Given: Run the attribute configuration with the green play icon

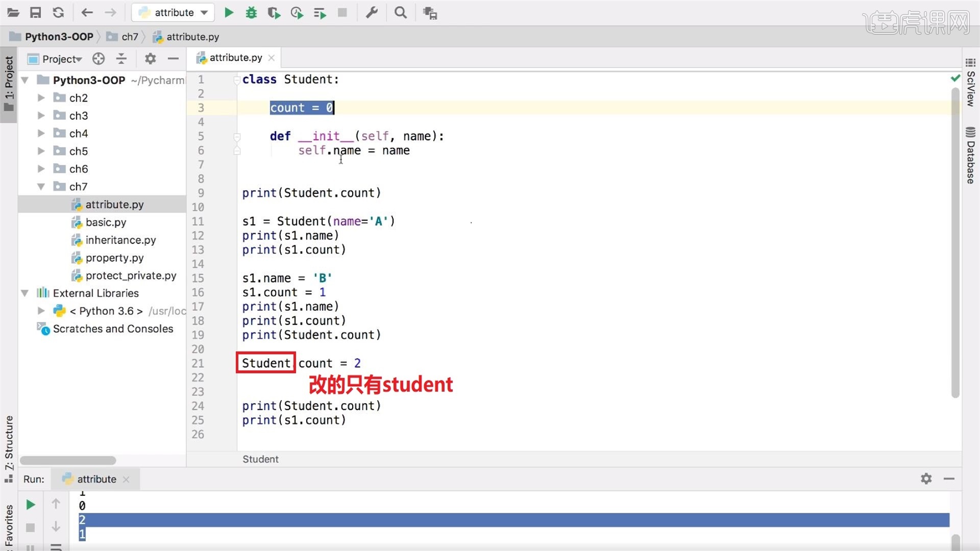Looking at the screenshot, I should pos(229,13).
